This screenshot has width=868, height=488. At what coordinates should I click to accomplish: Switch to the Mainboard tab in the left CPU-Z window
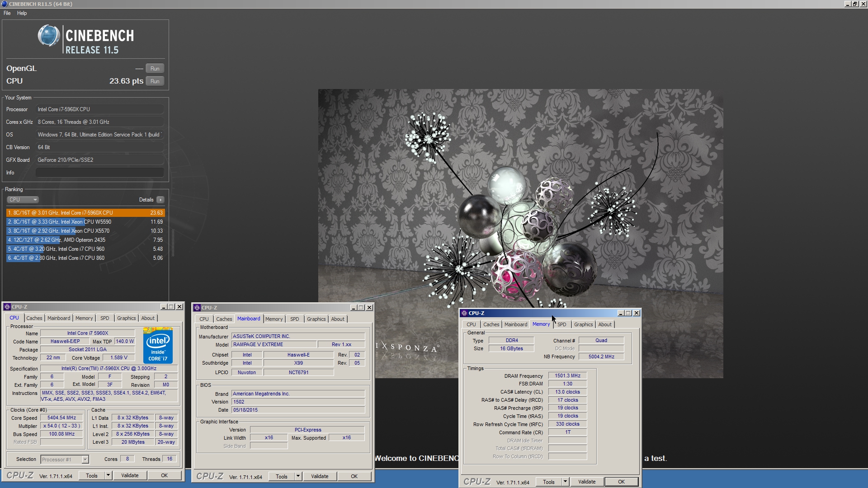pyautogui.click(x=59, y=318)
